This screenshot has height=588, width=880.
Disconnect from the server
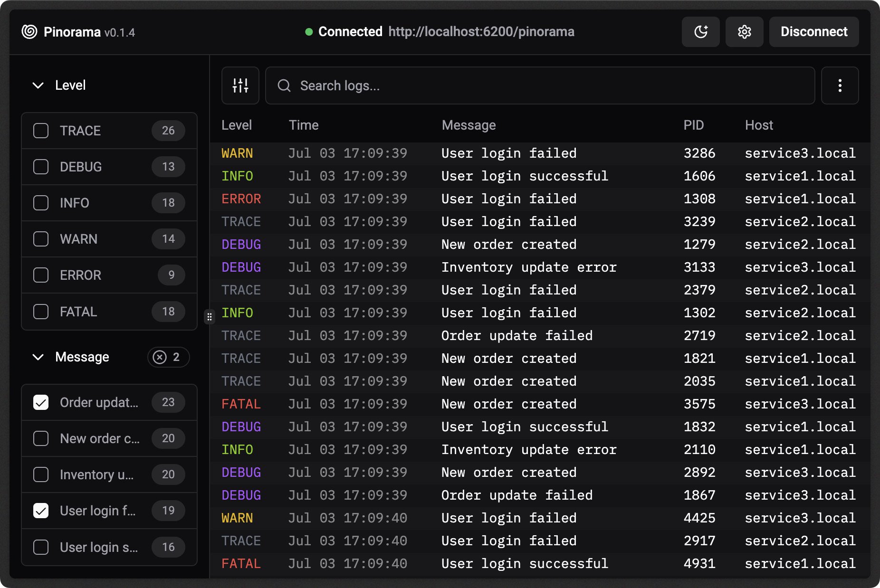coord(814,32)
